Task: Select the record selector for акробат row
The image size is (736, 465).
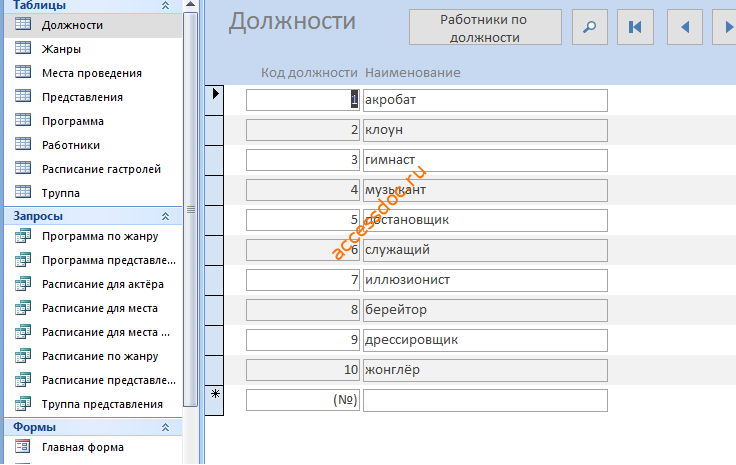Action: (x=215, y=100)
